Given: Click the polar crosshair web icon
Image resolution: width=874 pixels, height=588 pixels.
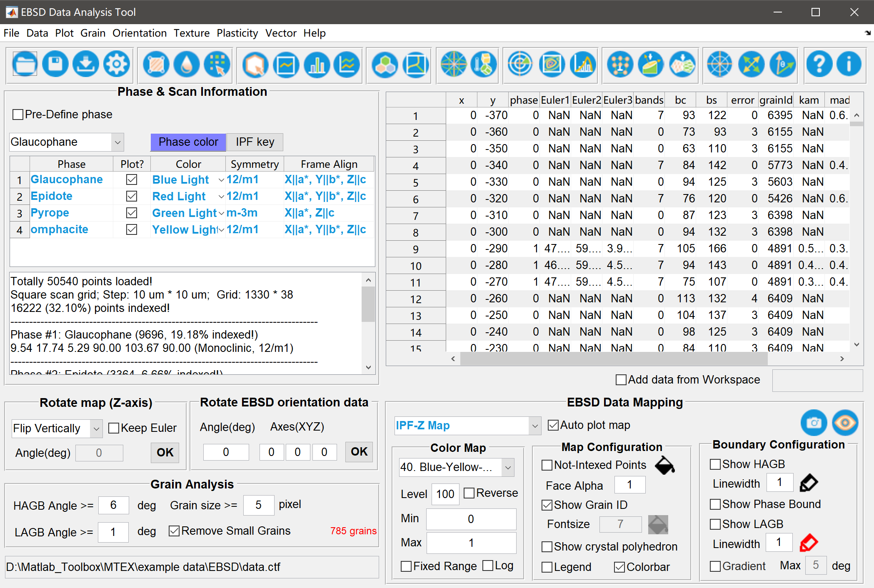Looking at the screenshot, I should point(720,64).
